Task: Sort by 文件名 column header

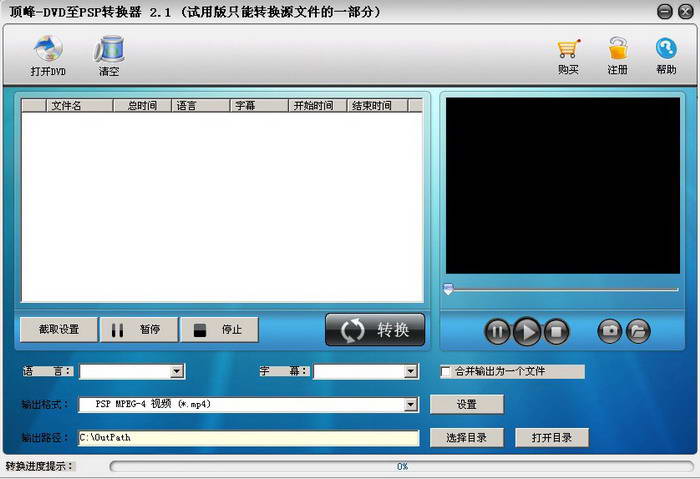Action: click(x=79, y=105)
